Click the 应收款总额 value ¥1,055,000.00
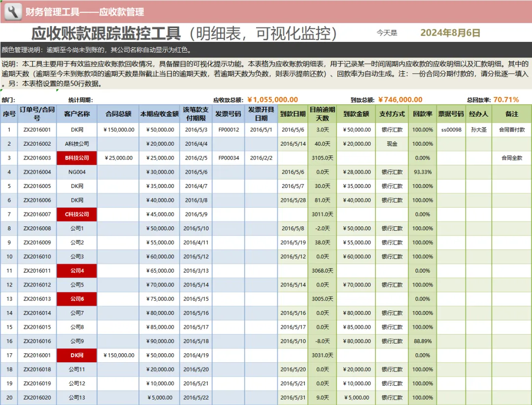532x405 pixels. click(x=272, y=99)
